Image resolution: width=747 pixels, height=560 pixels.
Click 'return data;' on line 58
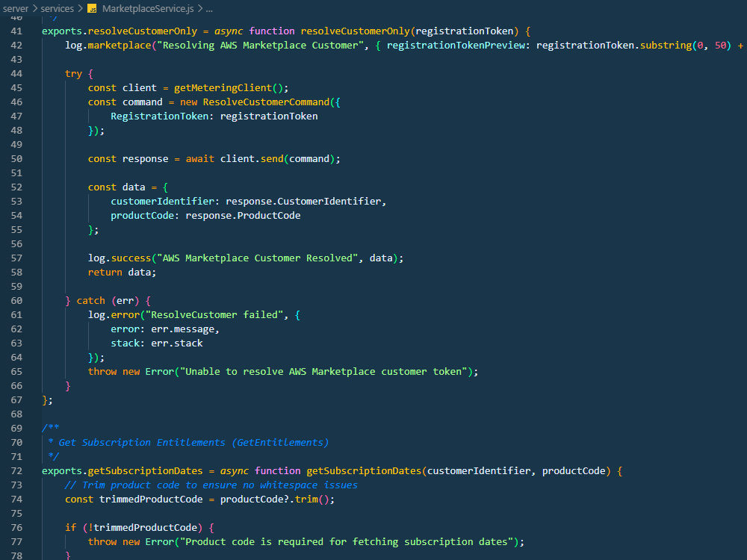[122, 273]
